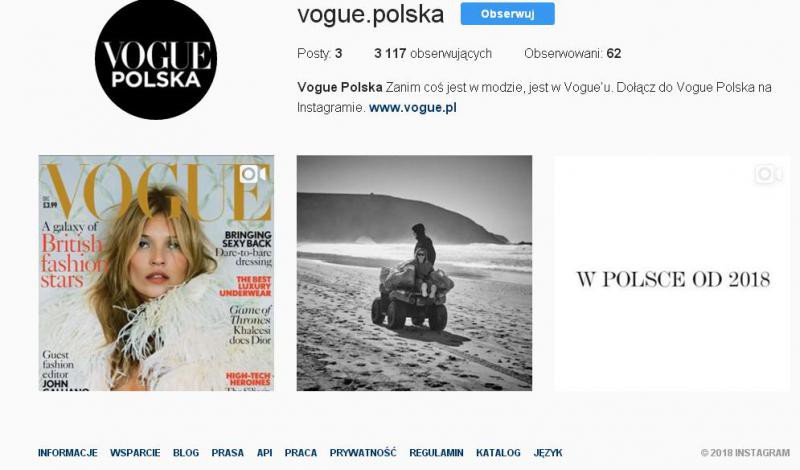The image size is (800, 470).
Task: Open the www.vogue.pl link
Action: [x=413, y=108]
